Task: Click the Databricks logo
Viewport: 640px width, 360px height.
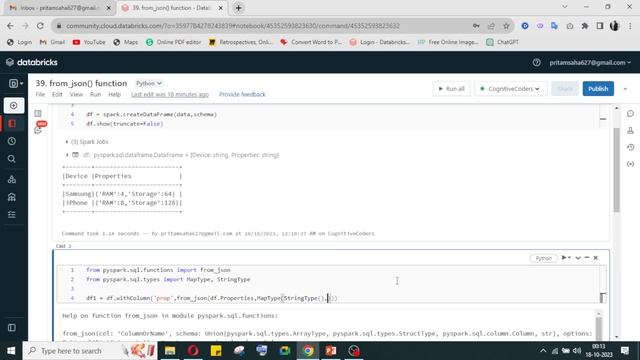Action: [x=32, y=62]
